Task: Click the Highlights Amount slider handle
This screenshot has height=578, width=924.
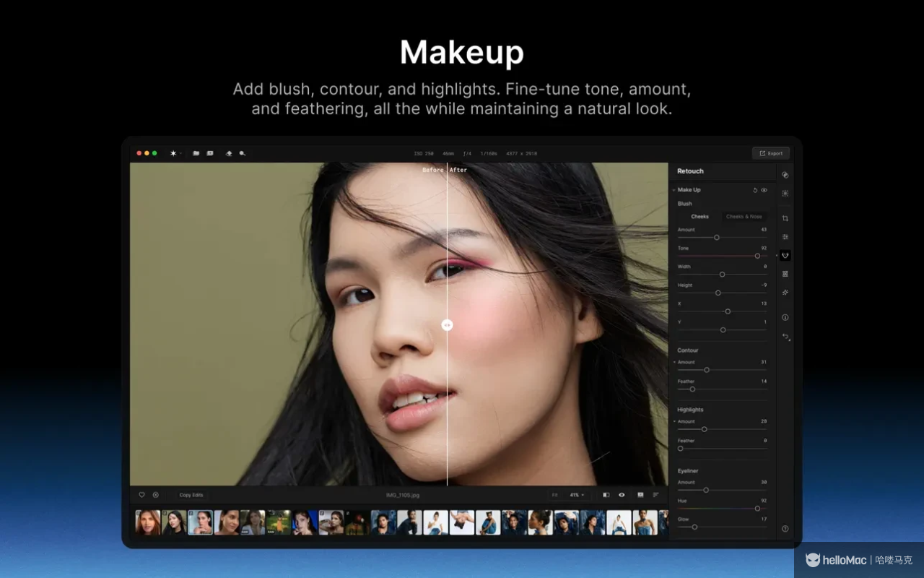Action: tap(705, 429)
